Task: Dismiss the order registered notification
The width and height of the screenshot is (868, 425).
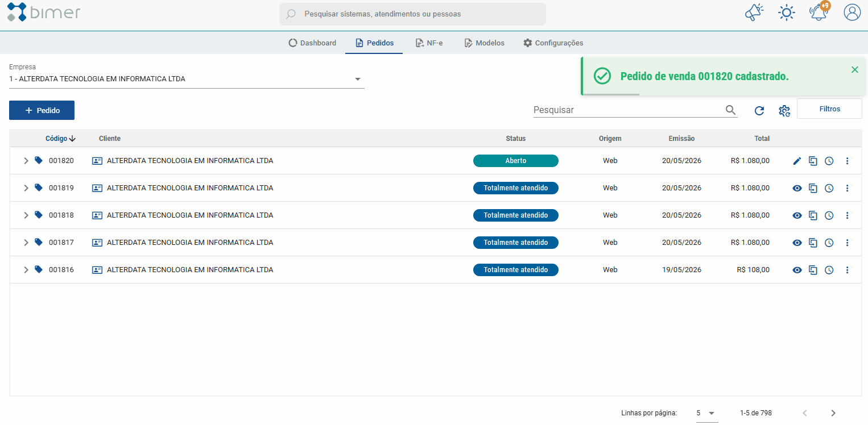Action: point(854,69)
